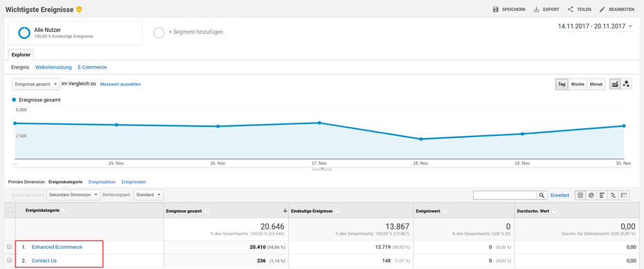Tick the checkbox for Contact Us row
Image resolution: width=644 pixels, height=269 pixels.
(10, 261)
